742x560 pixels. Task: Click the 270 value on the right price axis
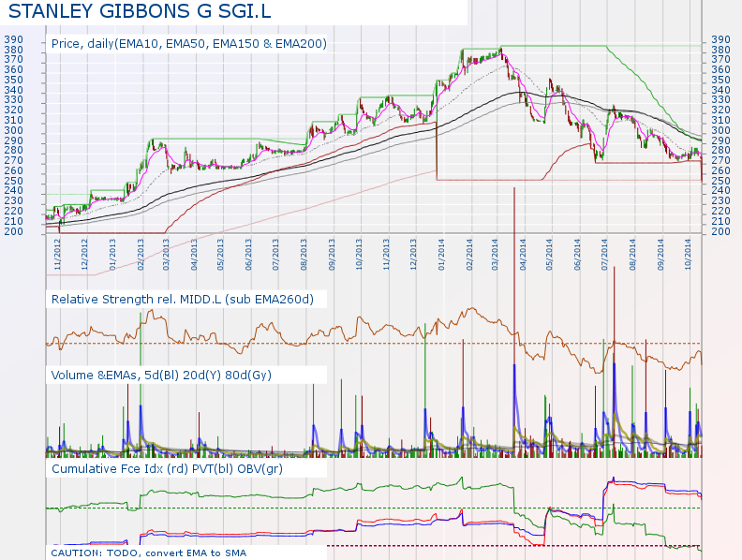point(721,160)
